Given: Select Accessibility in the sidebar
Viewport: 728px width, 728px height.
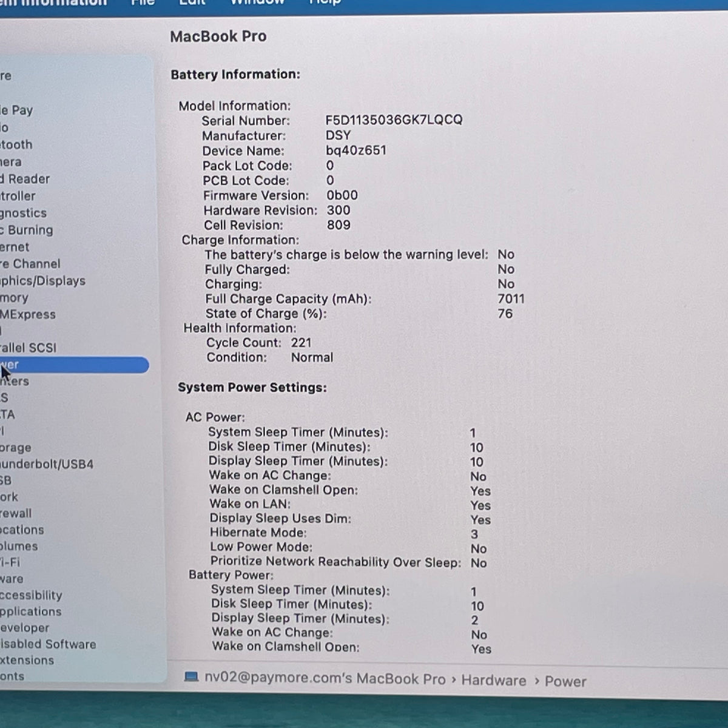Looking at the screenshot, I should [31, 595].
